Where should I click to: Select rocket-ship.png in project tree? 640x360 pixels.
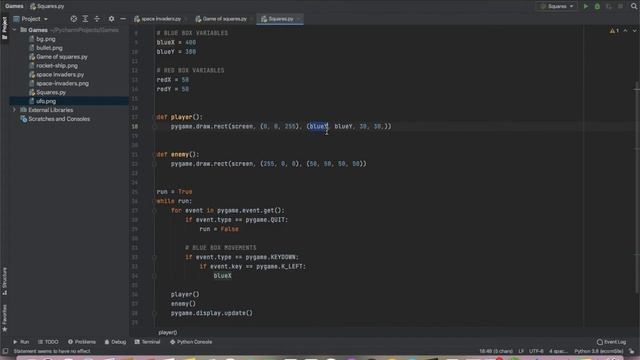[x=57, y=65]
